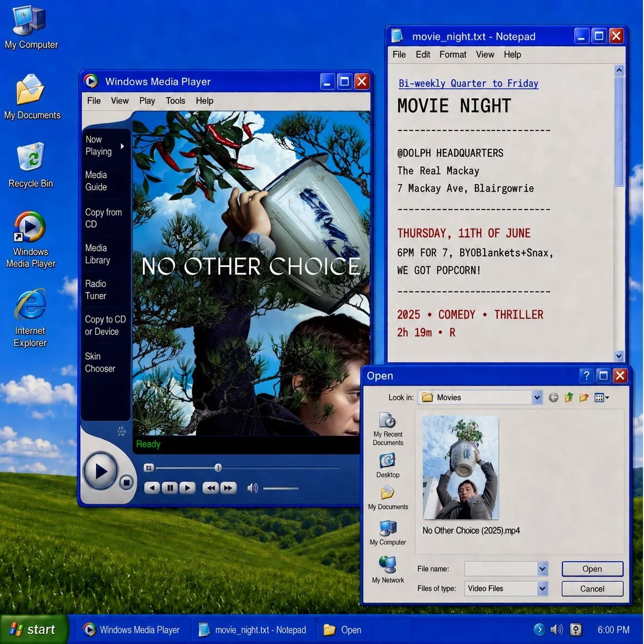Open Skin Chooser in Media Player sidebar
Screen dimensions: 644x644
(x=100, y=363)
